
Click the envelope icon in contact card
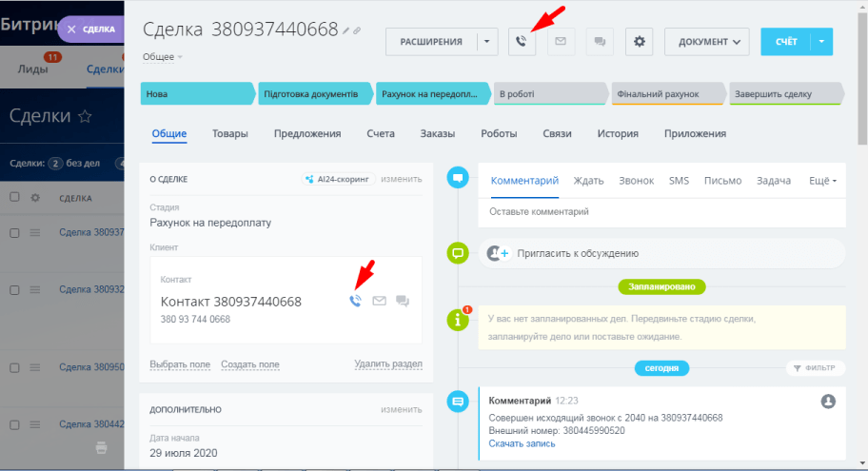[379, 302]
